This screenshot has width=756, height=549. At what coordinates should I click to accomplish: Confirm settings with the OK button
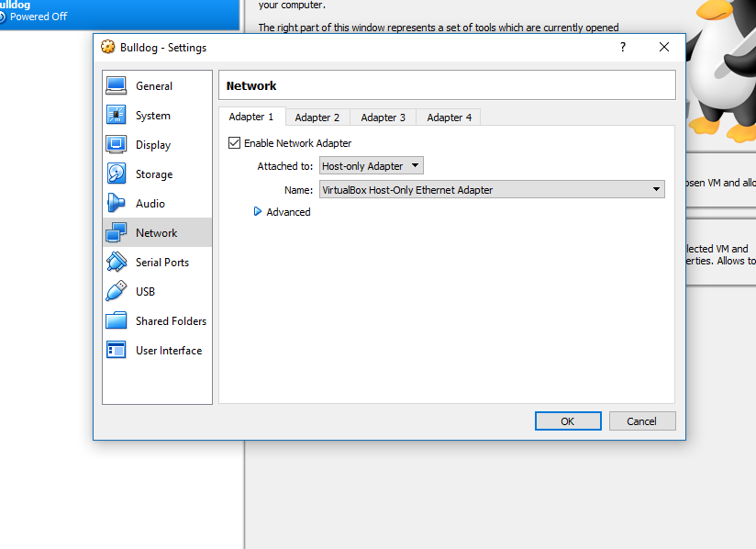tap(568, 421)
